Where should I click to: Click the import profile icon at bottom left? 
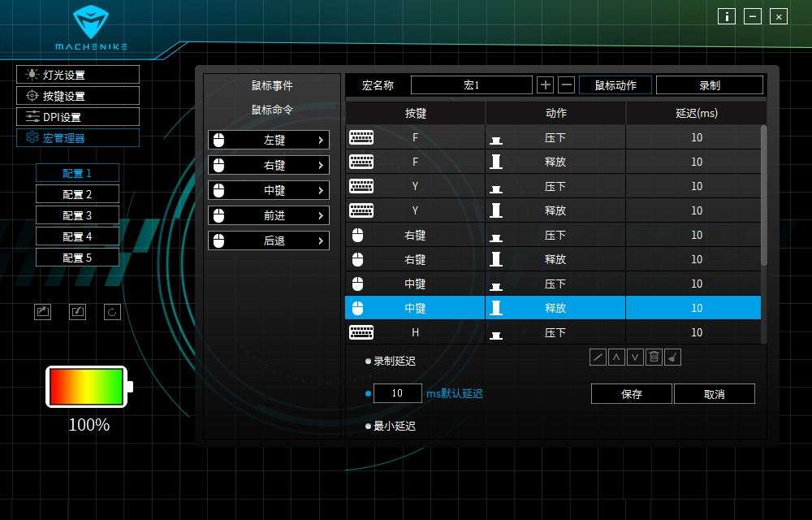[x=77, y=312]
